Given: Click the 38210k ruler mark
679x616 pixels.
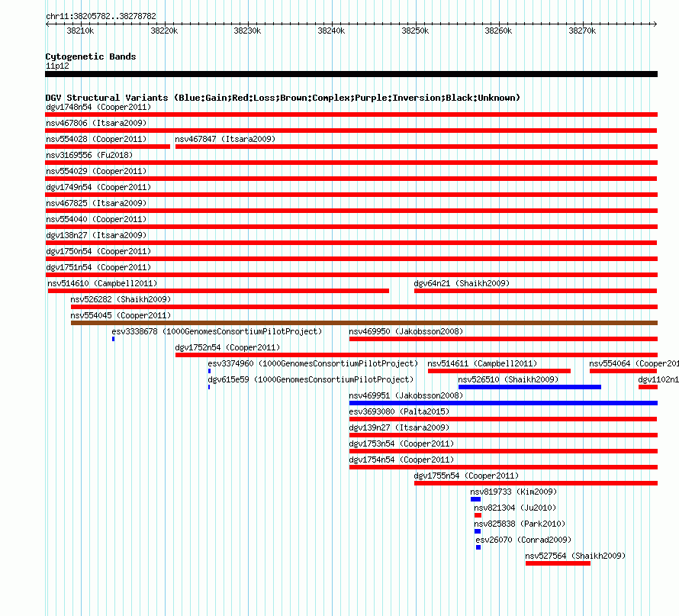Looking at the screenshot, I should (80, 31).
